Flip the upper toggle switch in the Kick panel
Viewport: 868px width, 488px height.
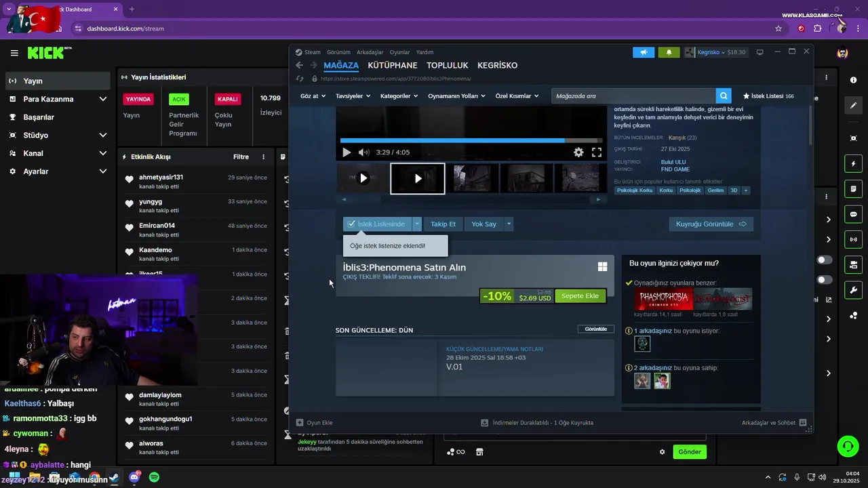(825, 260)
